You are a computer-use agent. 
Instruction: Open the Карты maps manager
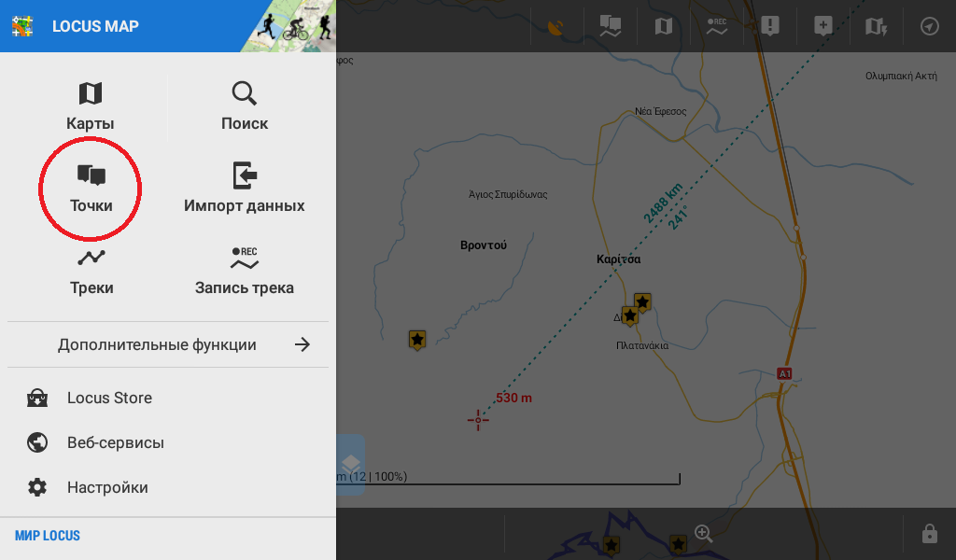91,106
